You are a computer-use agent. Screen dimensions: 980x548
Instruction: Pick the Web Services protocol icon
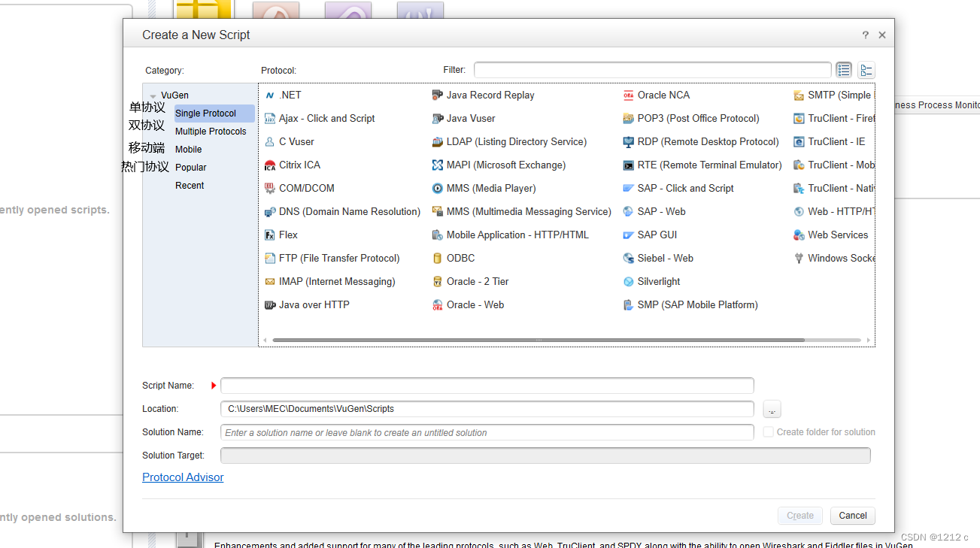tap(799, 235)
